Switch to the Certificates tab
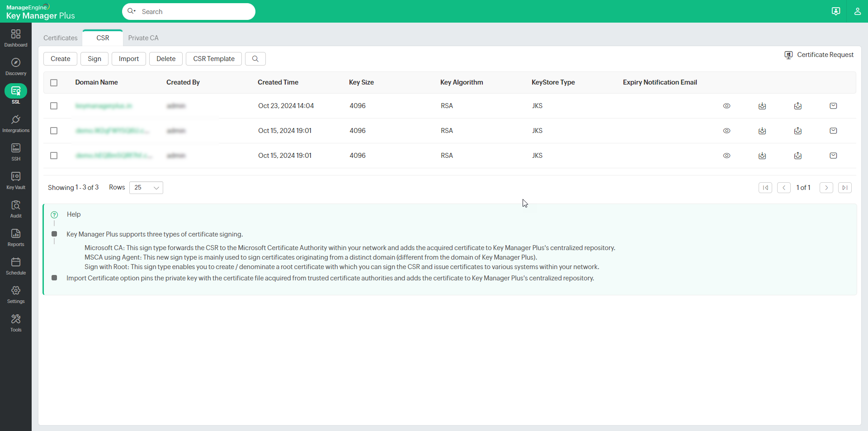The image size is (868, 431). (x=60, y=38)
